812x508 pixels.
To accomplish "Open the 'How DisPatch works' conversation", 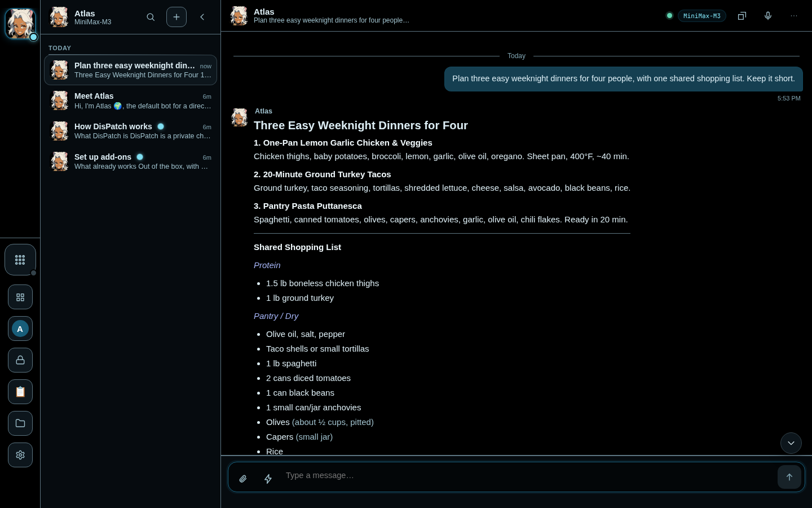I will 130,131.
